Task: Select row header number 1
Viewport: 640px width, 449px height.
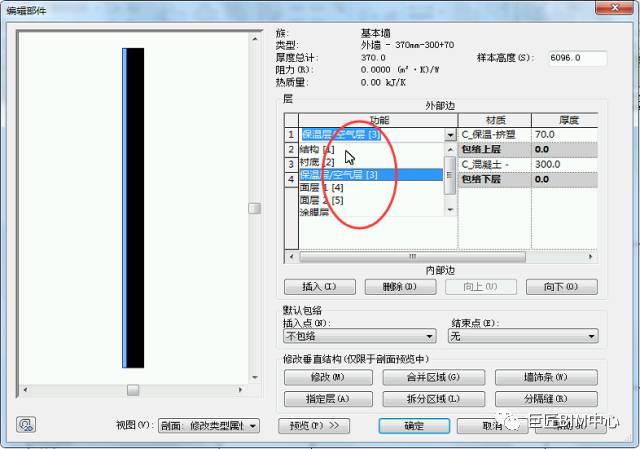Action: click(291, 135)
